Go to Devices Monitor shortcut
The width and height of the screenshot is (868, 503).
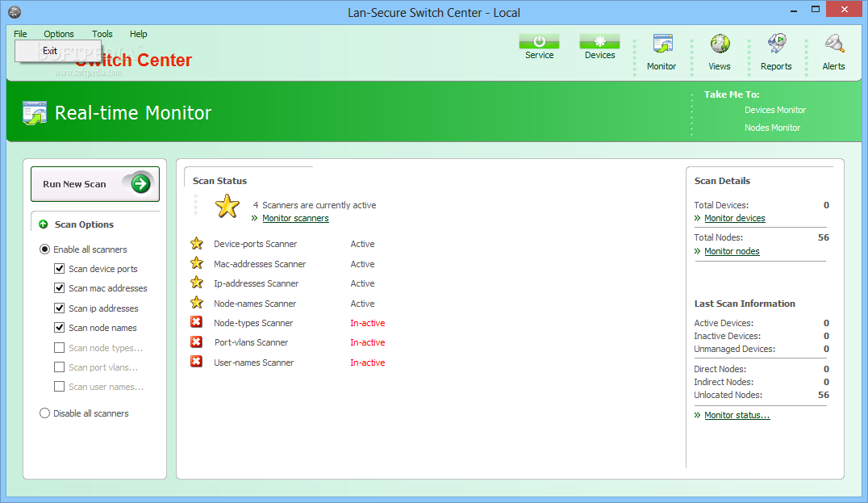click(x=775, y=110)
